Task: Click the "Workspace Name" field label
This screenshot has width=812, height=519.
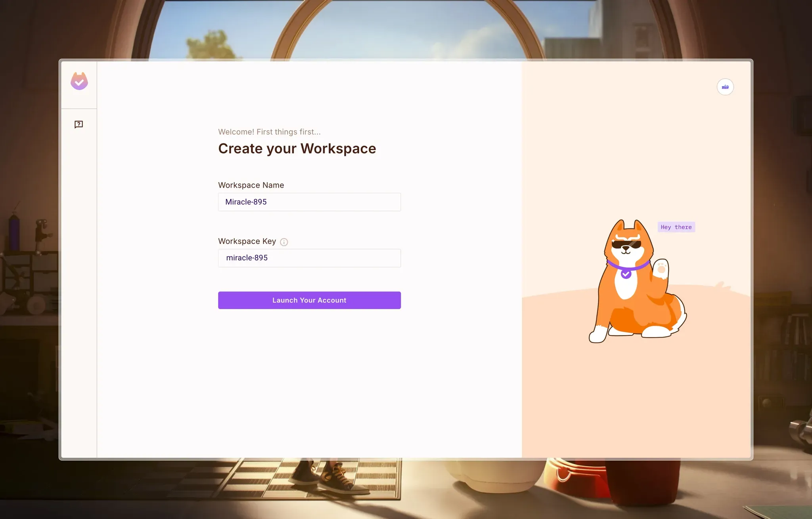Action: point(251,185)
